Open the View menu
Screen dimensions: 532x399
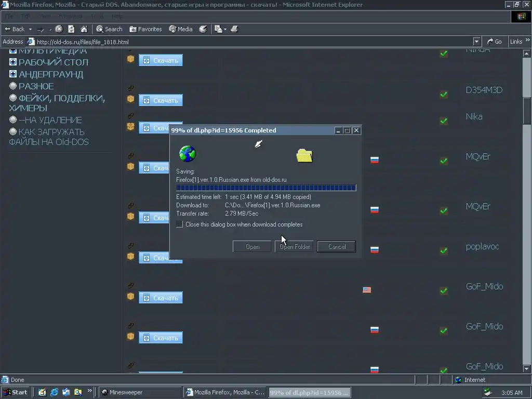coord(45,16)
